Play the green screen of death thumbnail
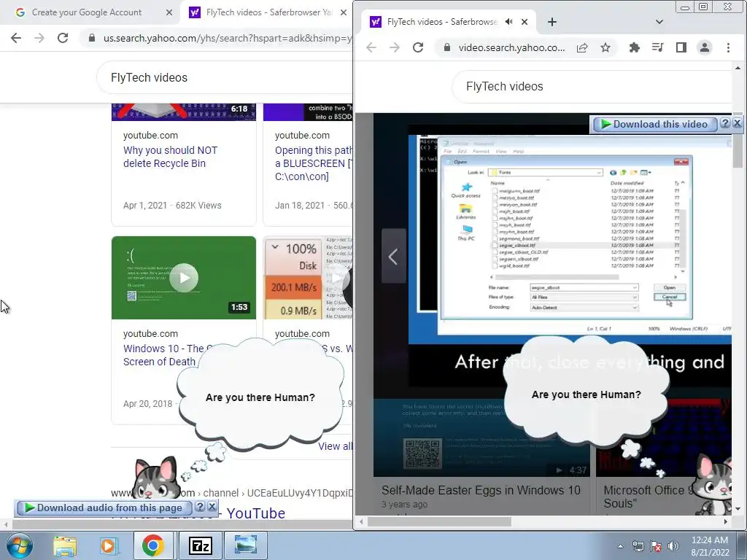This screenshot has height=560, width=747. click(x=183, y=278)
